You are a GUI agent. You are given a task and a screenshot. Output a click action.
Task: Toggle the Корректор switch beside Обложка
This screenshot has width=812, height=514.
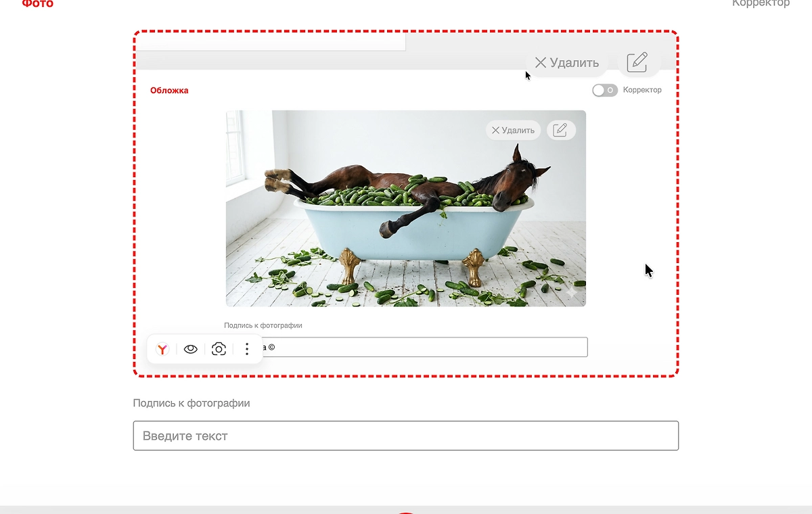[x=604, y=90]
